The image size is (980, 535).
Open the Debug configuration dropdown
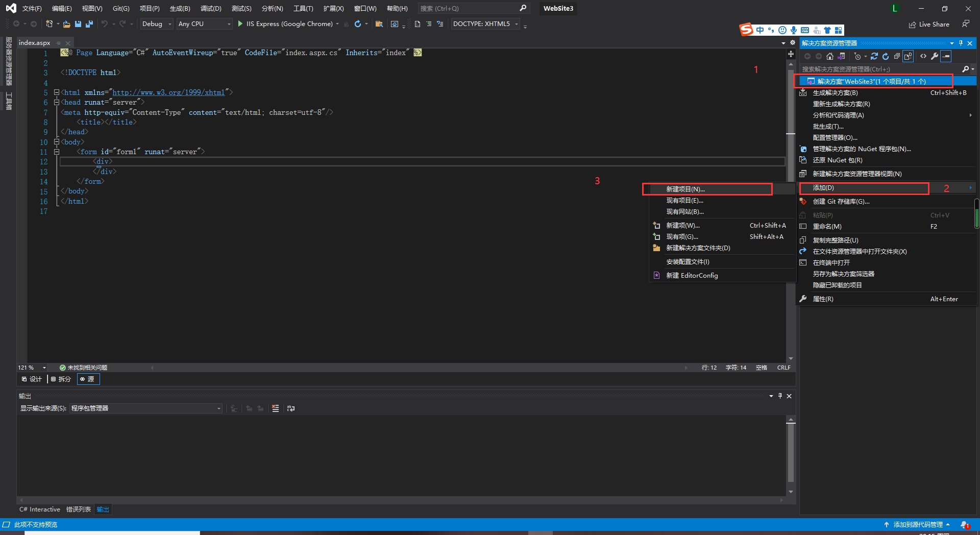pos(156,24)
